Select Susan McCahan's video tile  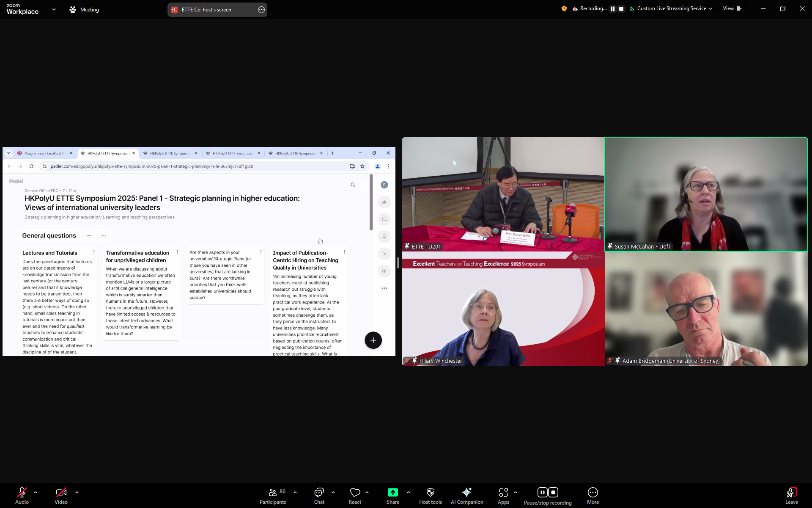tap(706, 194)
